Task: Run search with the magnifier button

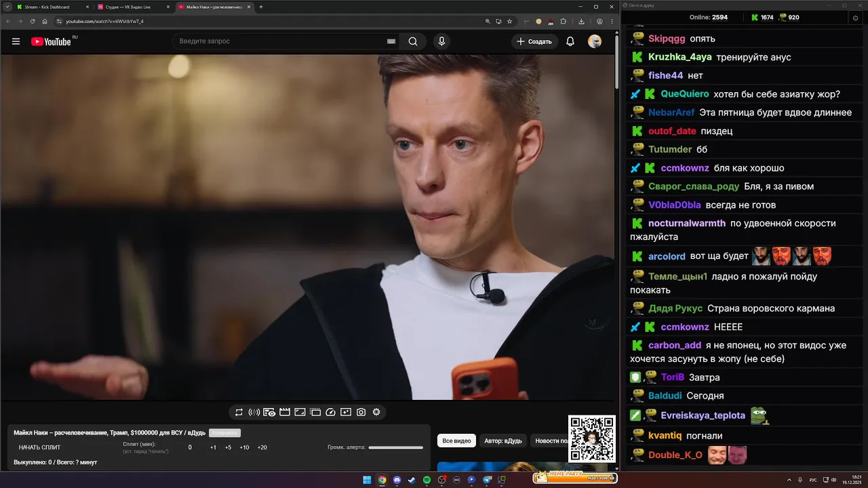Action: pyautogui.click(x=413, y=41)
